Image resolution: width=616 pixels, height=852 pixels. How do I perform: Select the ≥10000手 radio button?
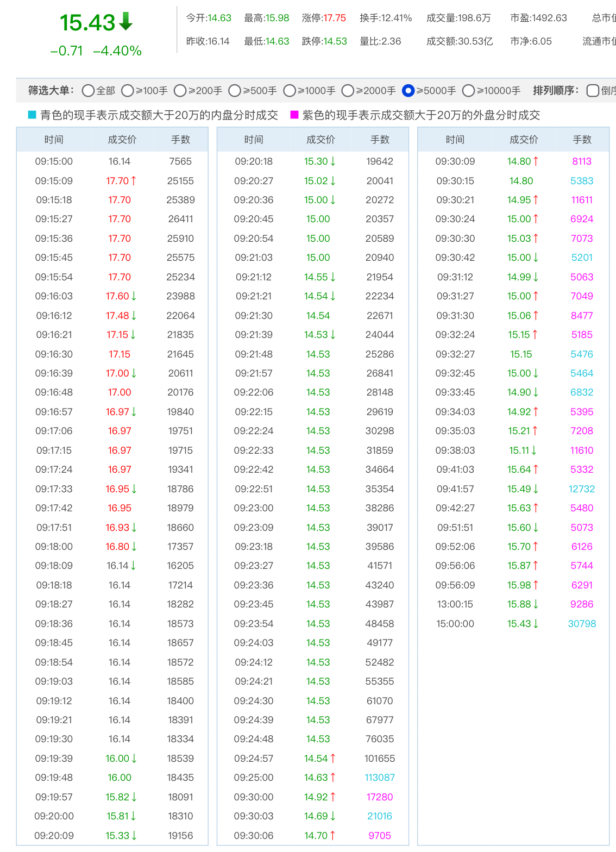[x=469, y=91]
